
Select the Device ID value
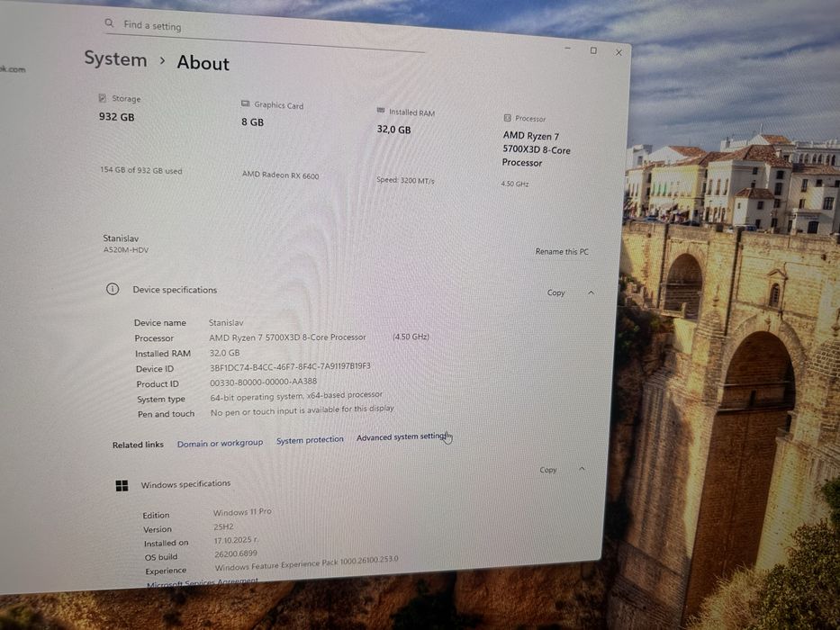[290, 366]
